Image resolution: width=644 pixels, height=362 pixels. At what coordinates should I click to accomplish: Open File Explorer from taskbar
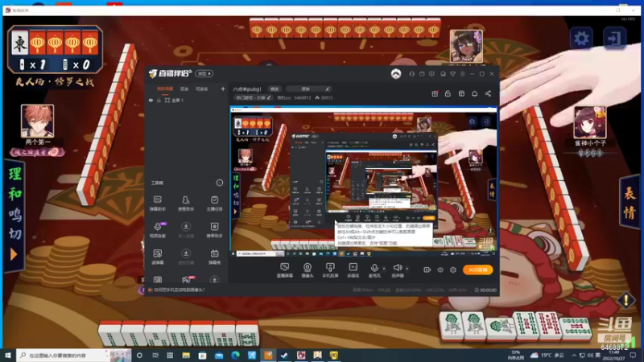coord(186,355)
